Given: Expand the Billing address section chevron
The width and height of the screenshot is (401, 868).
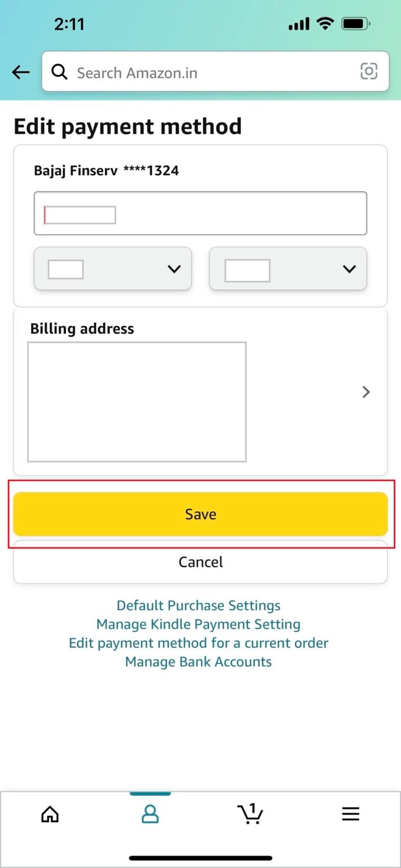Looking at the screenshot, I should click(x=365, y=392).
